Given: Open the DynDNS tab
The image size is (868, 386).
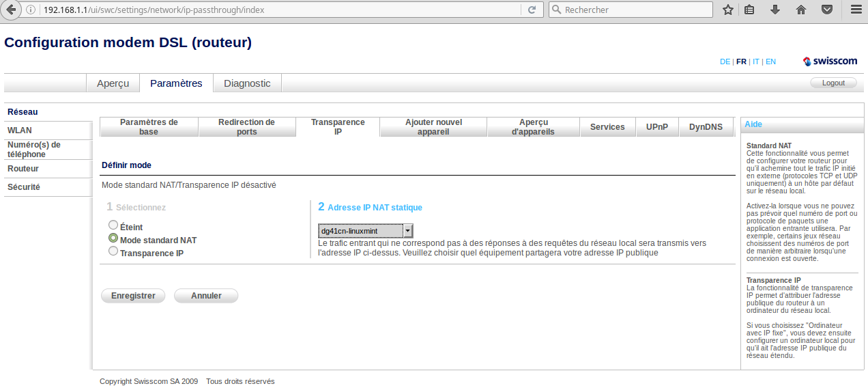Looking at the screenshot, I should coord(706,127).
